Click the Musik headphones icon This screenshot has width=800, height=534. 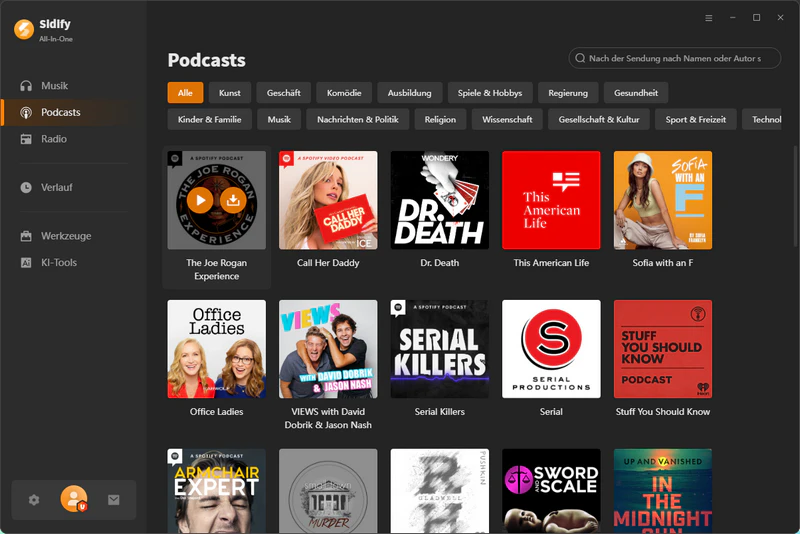26,86
